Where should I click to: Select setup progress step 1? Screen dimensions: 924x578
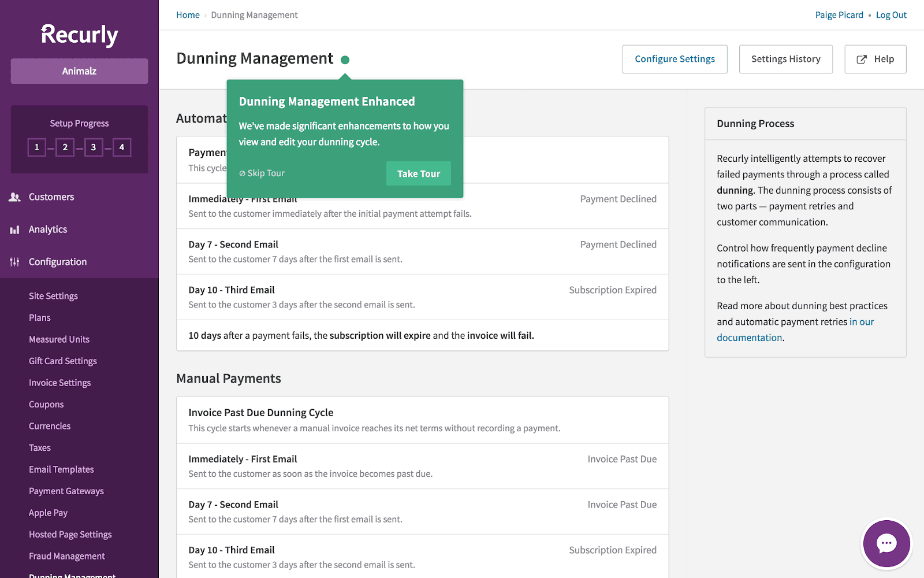[37, 147]
